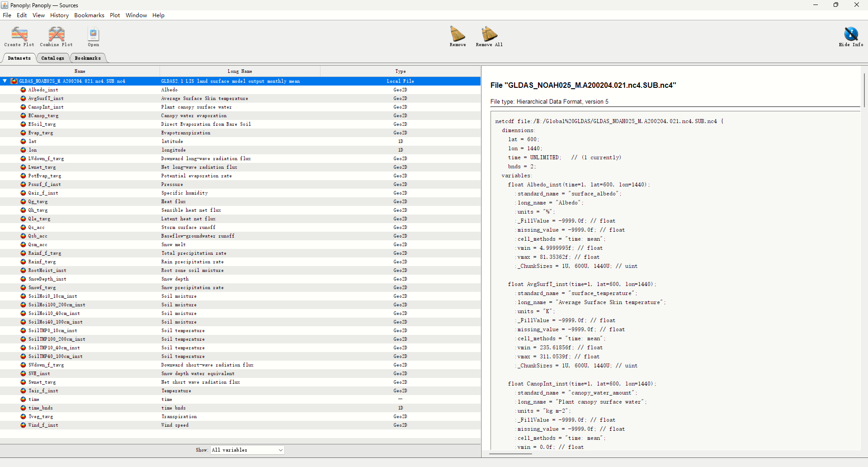Select the Qsb_acc row

tap(240, 236)
